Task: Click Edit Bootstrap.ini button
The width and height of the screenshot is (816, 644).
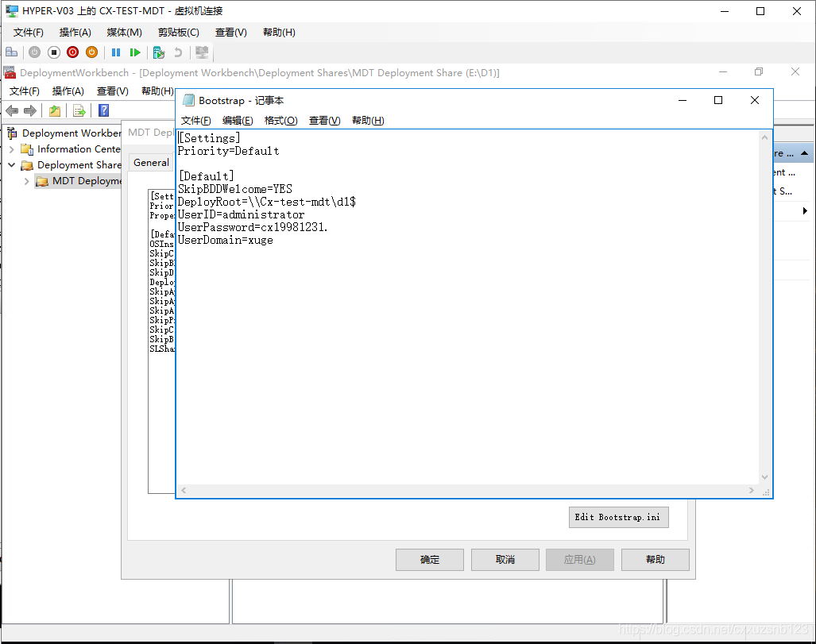Action: (618, 517)
